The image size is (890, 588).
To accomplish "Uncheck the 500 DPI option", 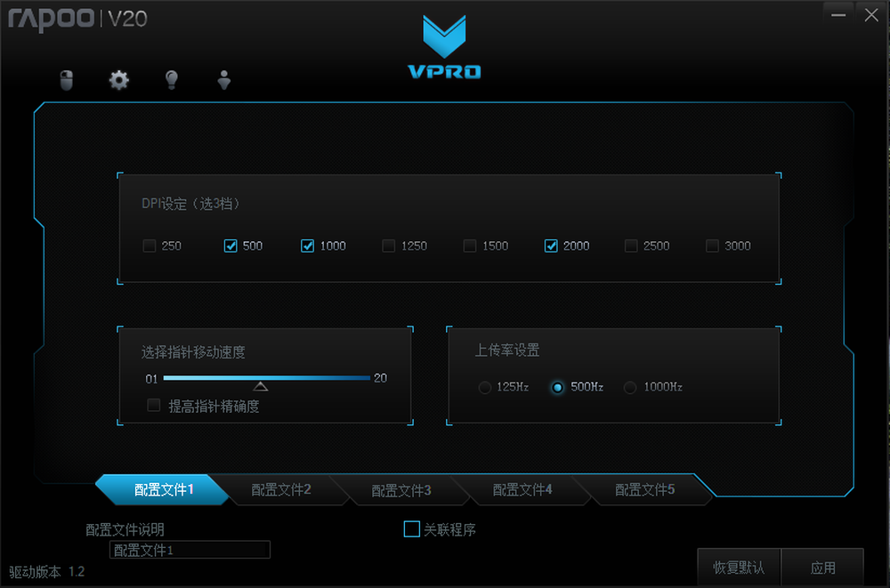I will click(231, 246).
